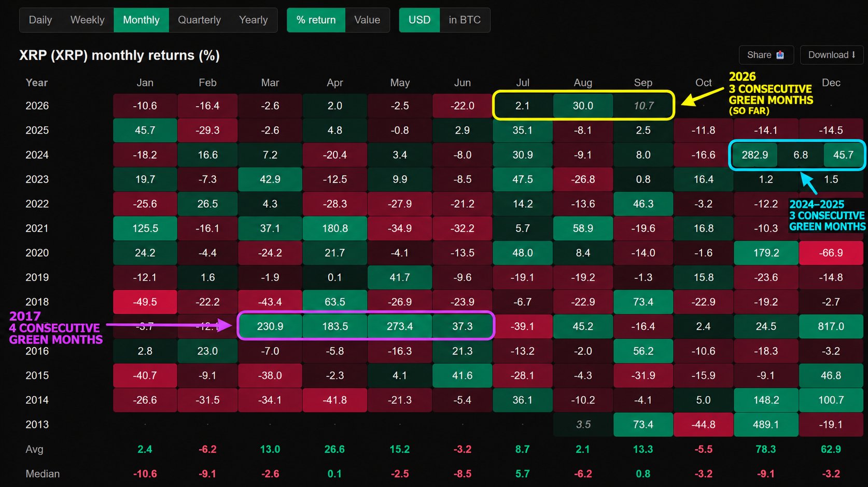The height and width of the screenshot is (487, 868).
Task: Click the 2024 November cell 282.9
Action: (x=754, y=155)
